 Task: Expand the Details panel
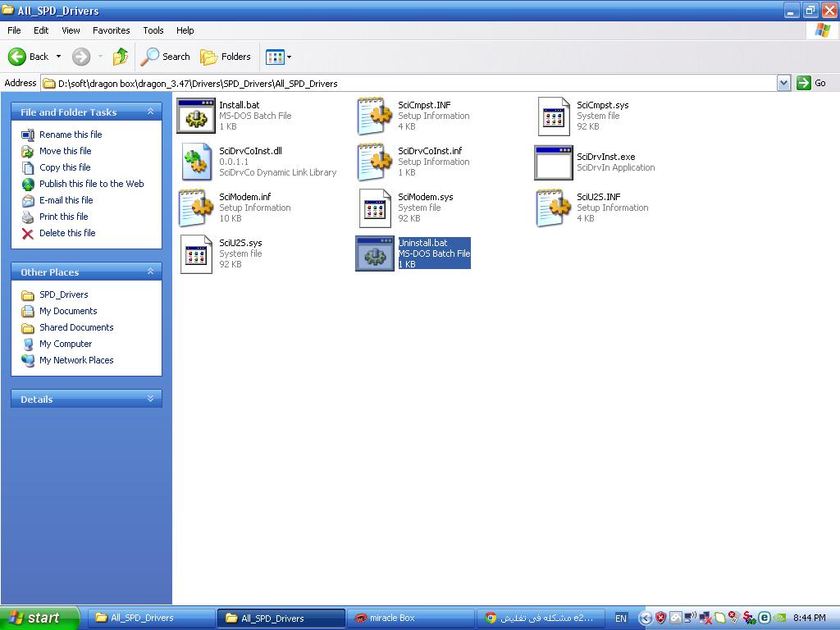[x=151, y=399]
